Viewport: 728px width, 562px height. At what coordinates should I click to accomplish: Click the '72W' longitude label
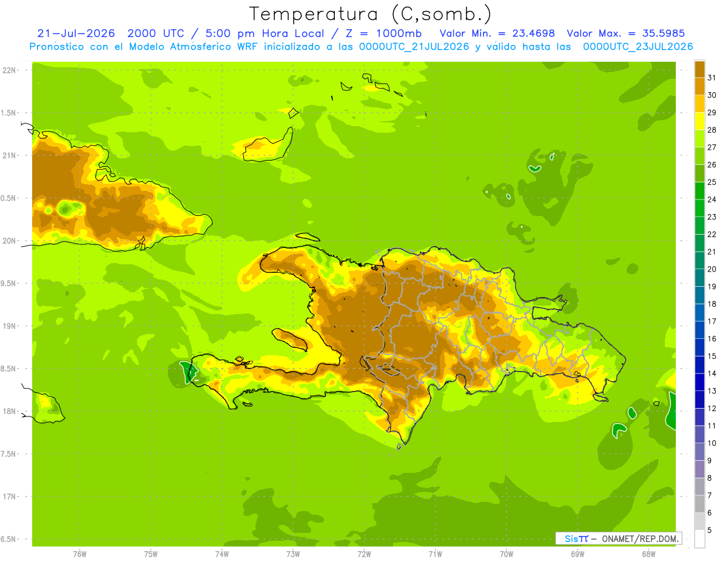364,554
